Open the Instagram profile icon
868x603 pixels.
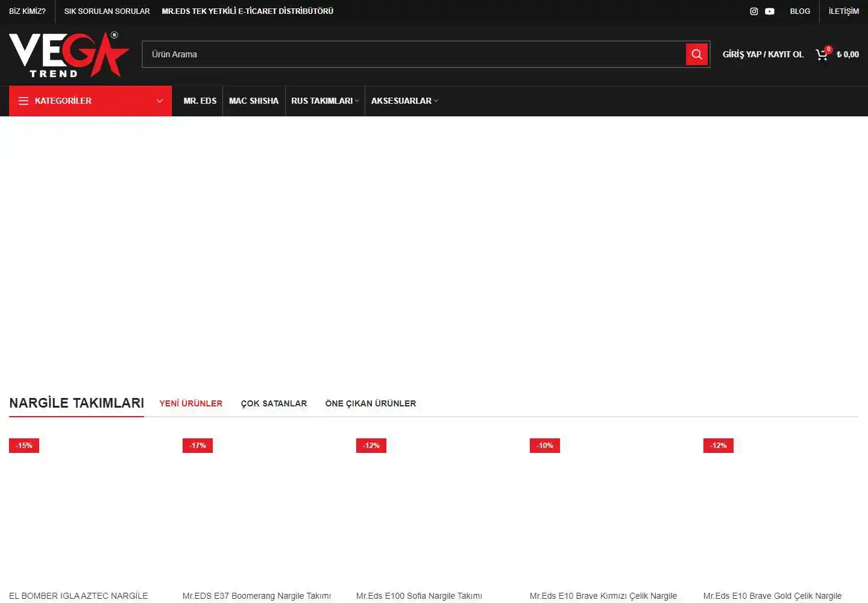753,11
